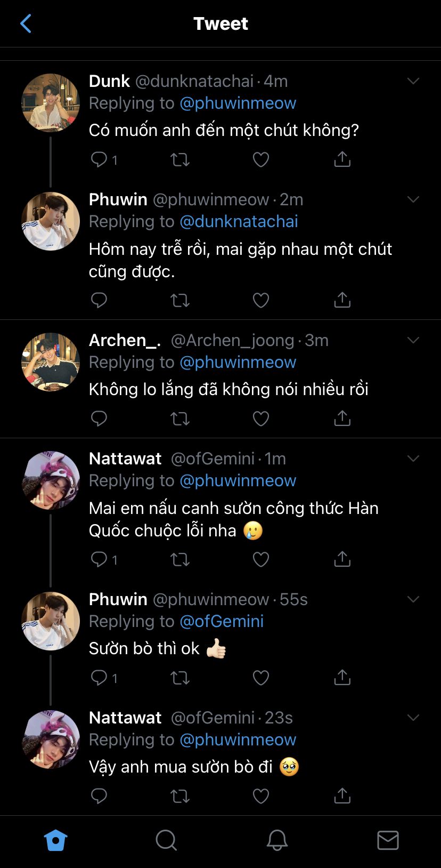Expand options chevron on Archen_'s tweet
This screenshot has width=441, height=868.
[x=413, y=340]
